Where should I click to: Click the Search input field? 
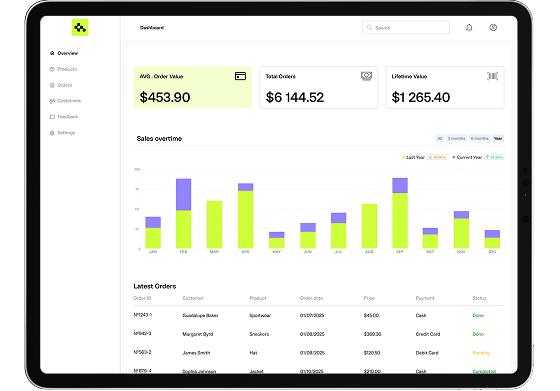click(406, 27)
